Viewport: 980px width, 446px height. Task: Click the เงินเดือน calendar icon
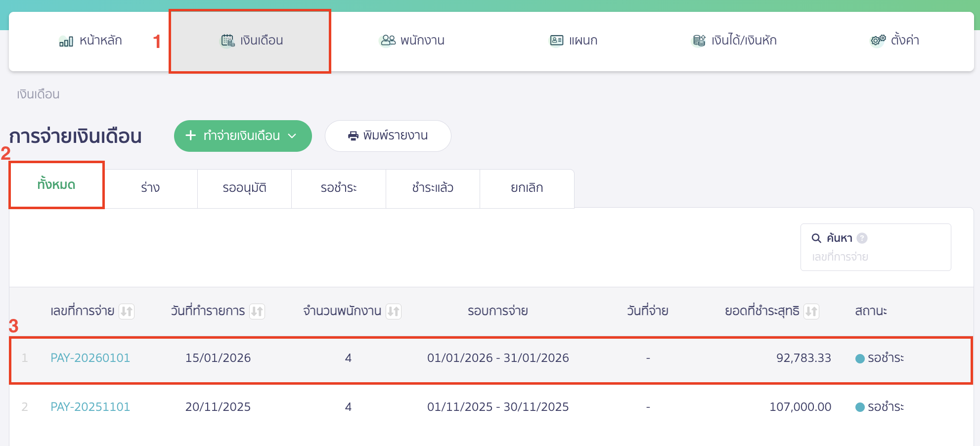click(x=227, y=41)
